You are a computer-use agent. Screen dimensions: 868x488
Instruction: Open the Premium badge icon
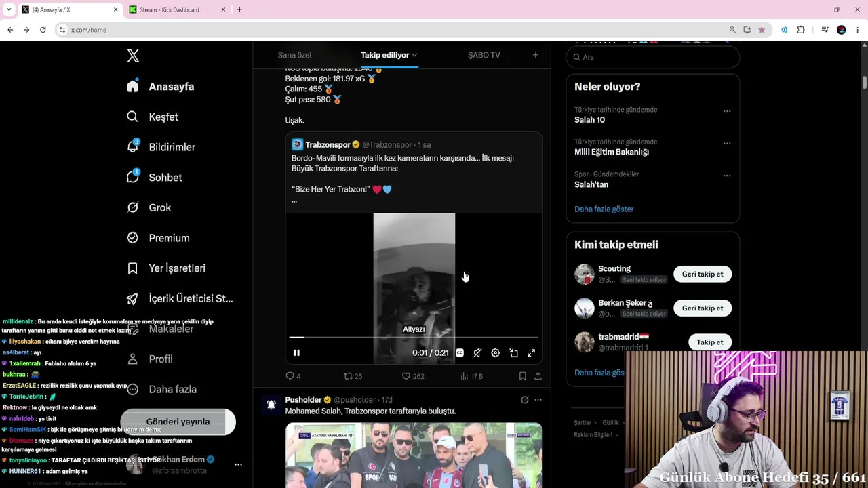tap(133, 238)
